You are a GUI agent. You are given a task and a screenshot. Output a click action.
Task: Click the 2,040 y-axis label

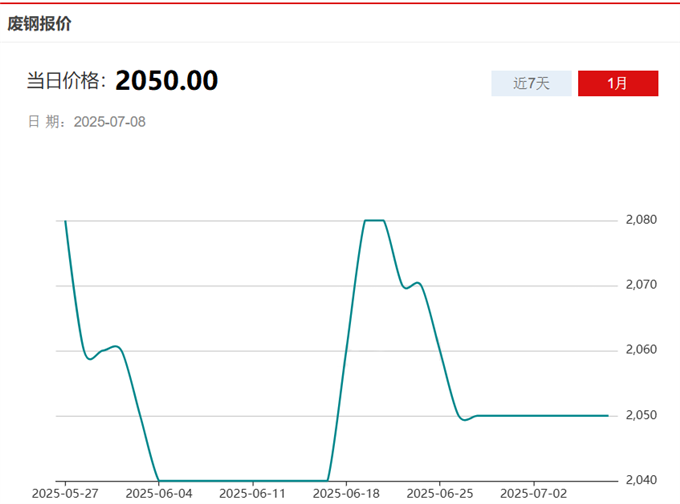click(x=639, y=480)
